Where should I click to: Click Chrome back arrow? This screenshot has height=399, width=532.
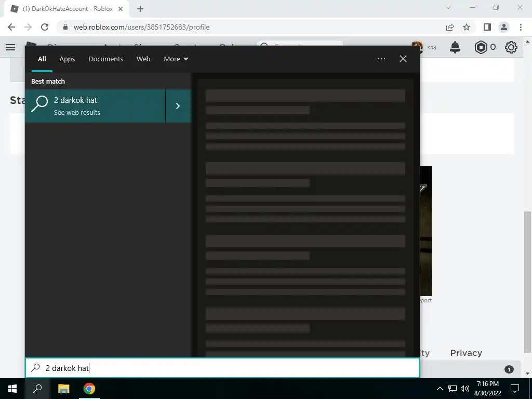[x=11, y=27]
